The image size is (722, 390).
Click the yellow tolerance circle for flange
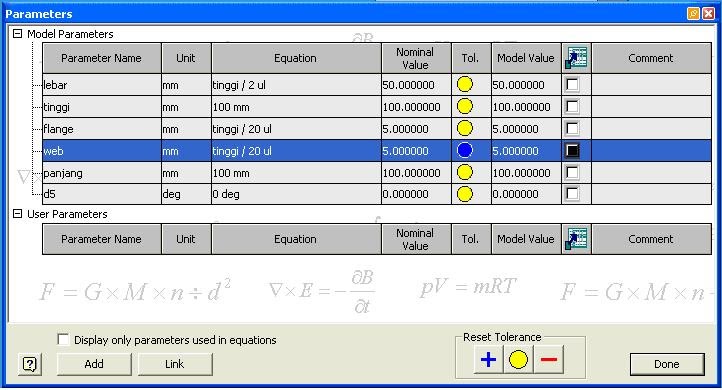465,128
